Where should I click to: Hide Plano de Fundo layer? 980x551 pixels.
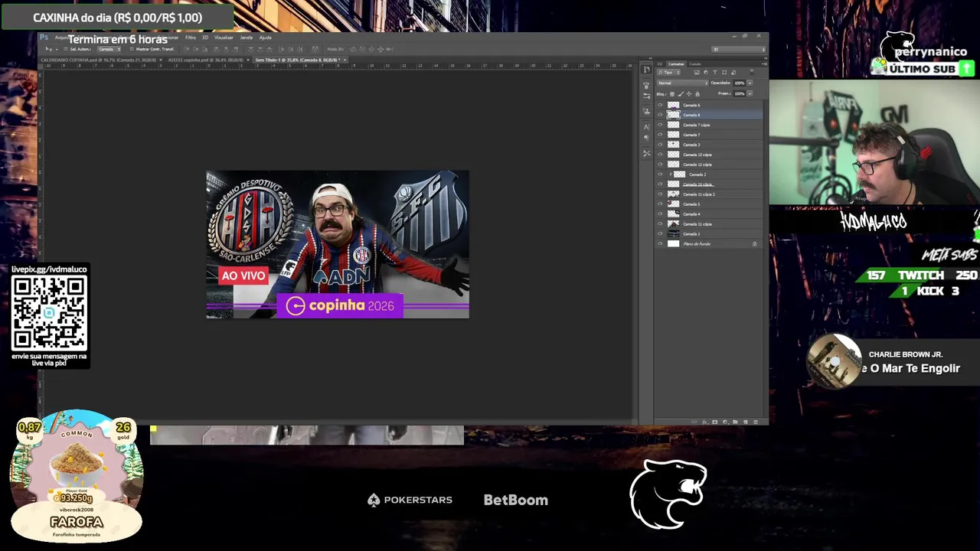tap(660, 244)
